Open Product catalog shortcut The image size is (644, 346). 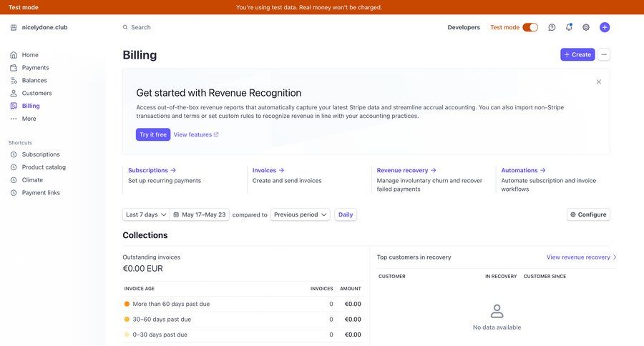click(44, 167)
